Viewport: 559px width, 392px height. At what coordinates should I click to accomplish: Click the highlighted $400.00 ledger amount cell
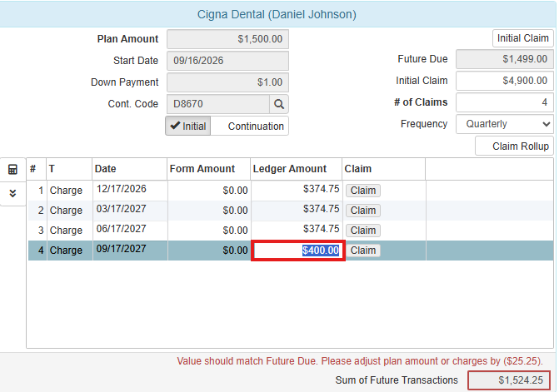tap(298, 251)
